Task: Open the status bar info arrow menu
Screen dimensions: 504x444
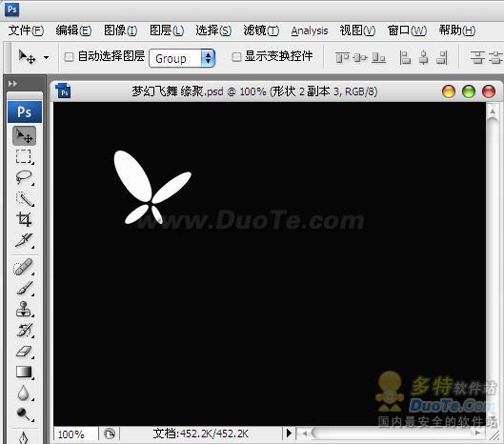Action: pos(289,434)
